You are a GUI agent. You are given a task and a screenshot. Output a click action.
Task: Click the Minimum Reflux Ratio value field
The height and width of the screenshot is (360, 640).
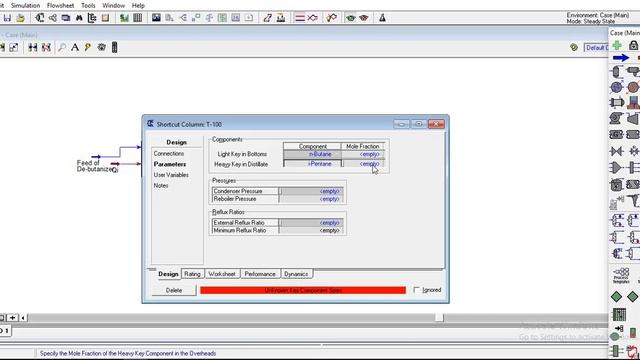point(311,230)
